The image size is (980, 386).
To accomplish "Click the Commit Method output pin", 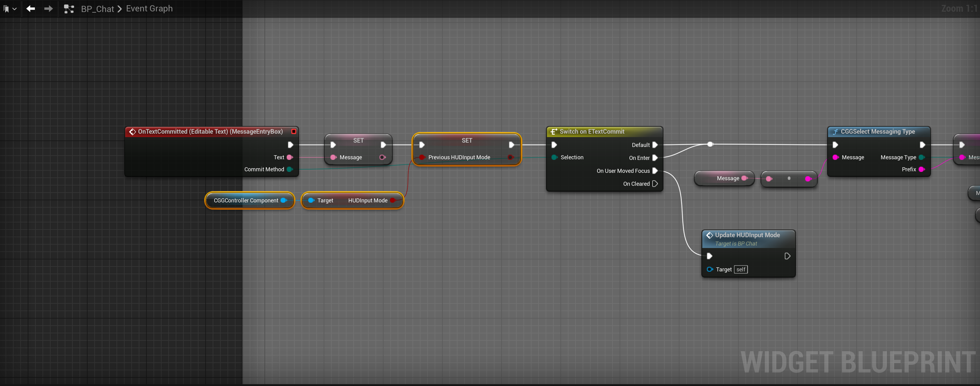I will pos(289,169).
